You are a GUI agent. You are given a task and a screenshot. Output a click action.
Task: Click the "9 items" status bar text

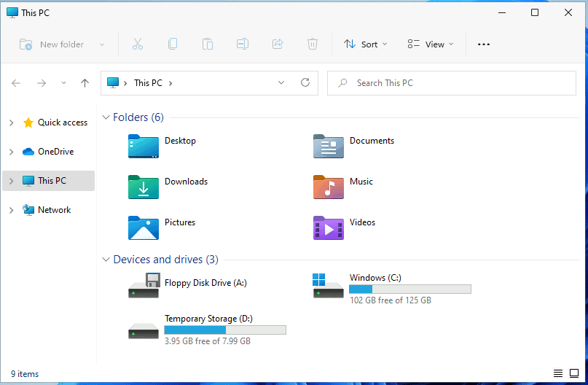[25, 374]
